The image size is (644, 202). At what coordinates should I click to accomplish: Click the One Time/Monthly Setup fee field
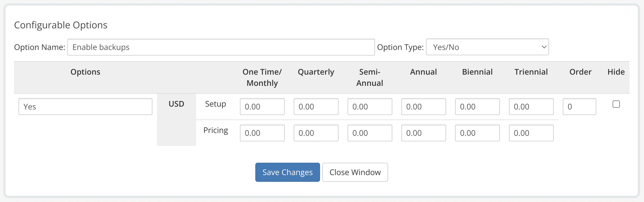pos(262,107)
